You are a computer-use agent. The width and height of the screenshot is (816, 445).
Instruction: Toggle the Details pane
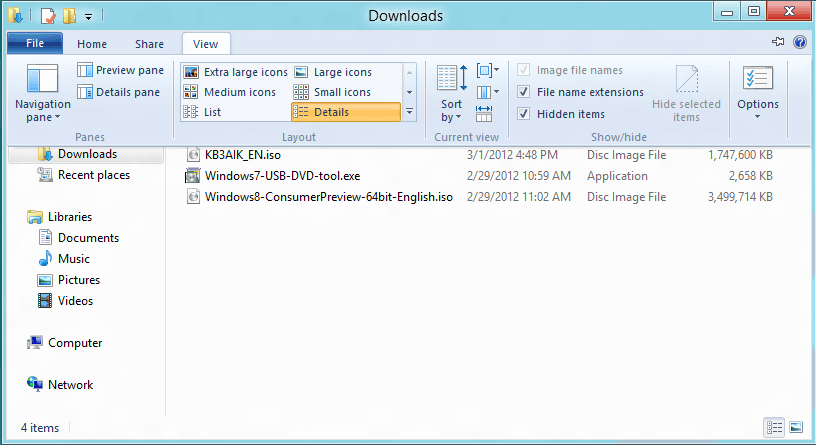[119, 92]
